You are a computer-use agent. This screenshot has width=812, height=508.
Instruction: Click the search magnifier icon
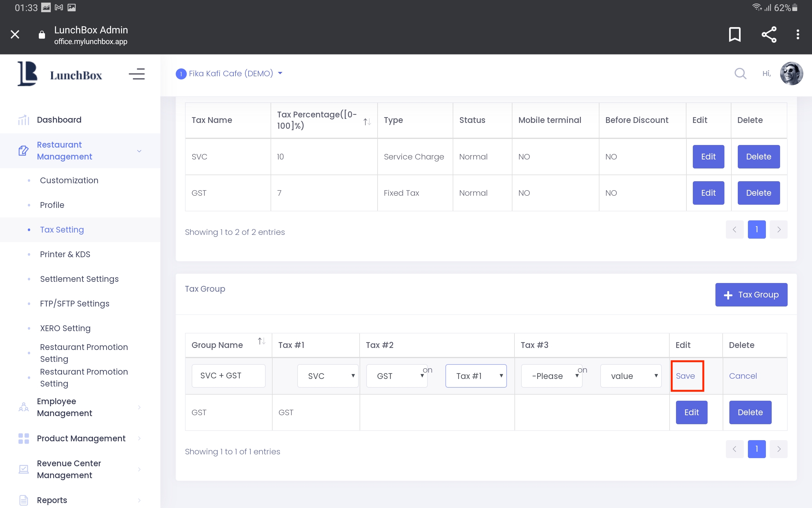pyautogui.click(x=740, y=73)
